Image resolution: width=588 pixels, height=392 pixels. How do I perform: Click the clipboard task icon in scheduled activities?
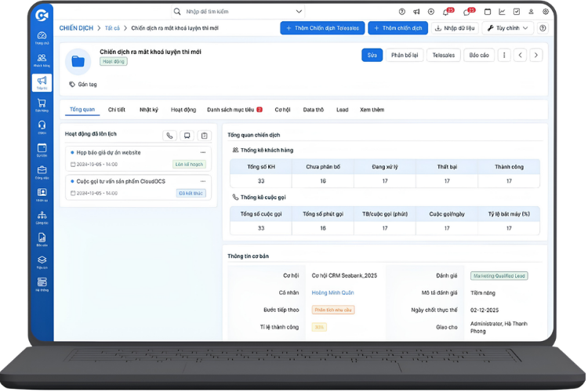pyautogui.click(x=204, y=136)
